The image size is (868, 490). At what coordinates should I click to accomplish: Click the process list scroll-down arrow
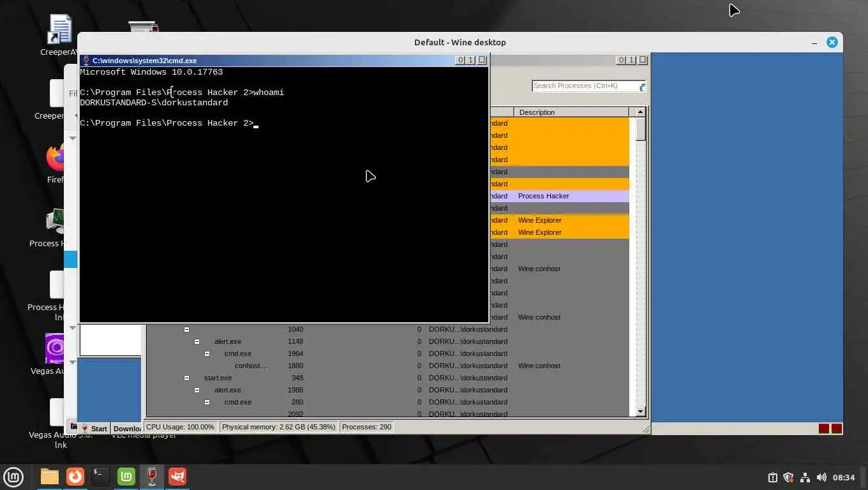pos(640,412)
